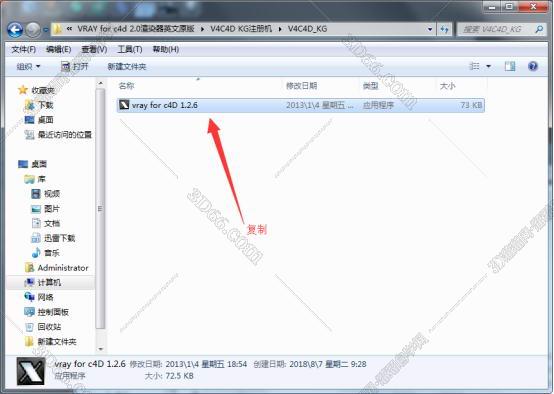Screen dimensions: 554x394
Task: Open the 工具(T) menu
Action: click(x=130, y=49)
